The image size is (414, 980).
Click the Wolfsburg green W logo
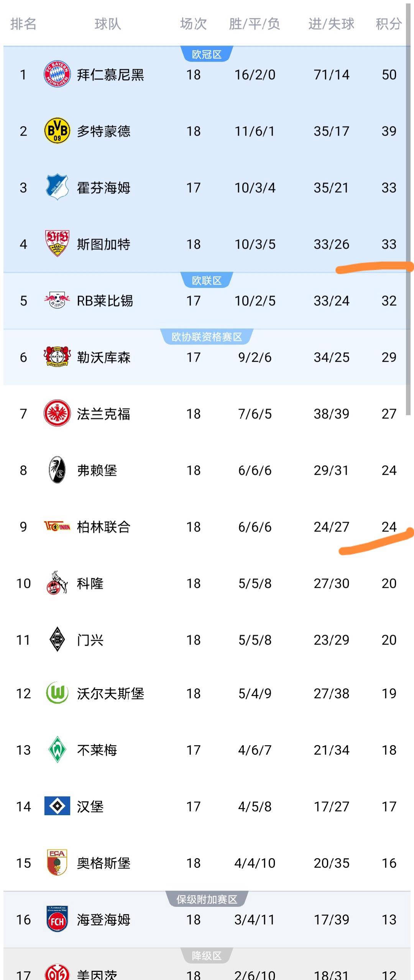(57, 693)
